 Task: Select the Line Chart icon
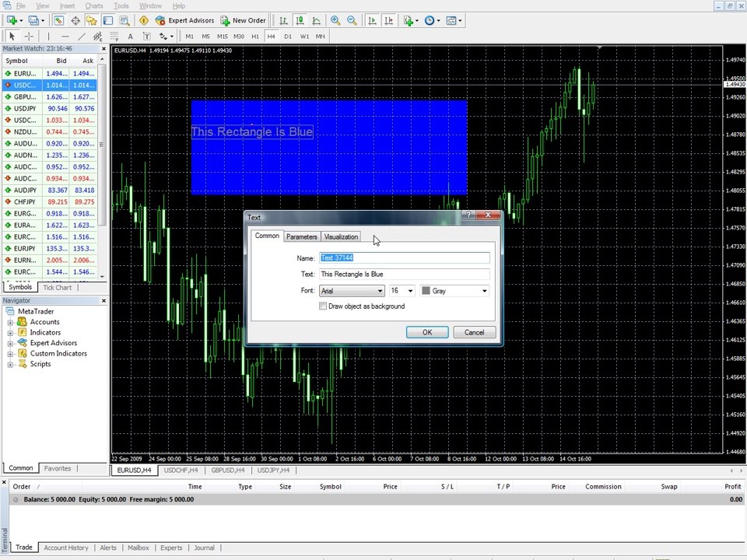click(317, 20)
